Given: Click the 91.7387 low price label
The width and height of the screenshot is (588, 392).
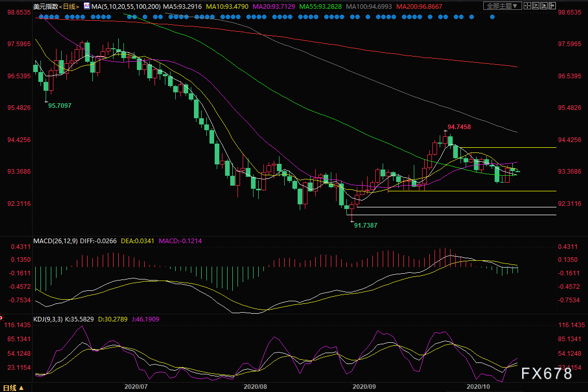Looking at the screenshot, I should 366,226.
